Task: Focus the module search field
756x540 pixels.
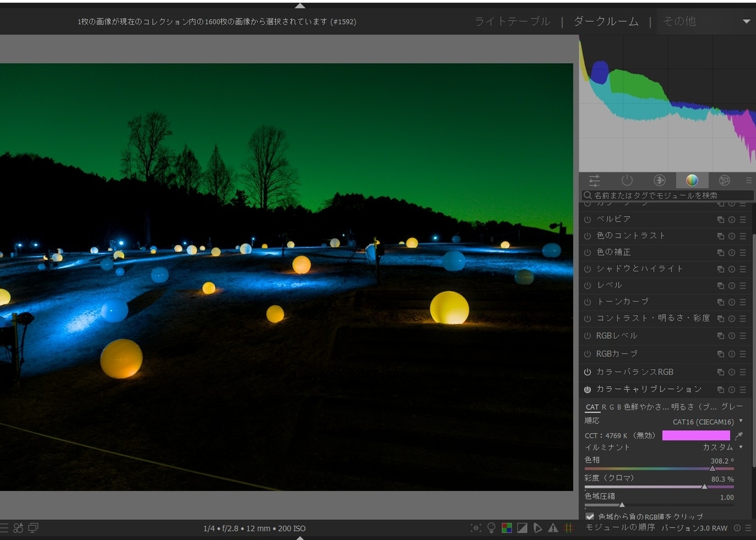Action: (668, 195)
